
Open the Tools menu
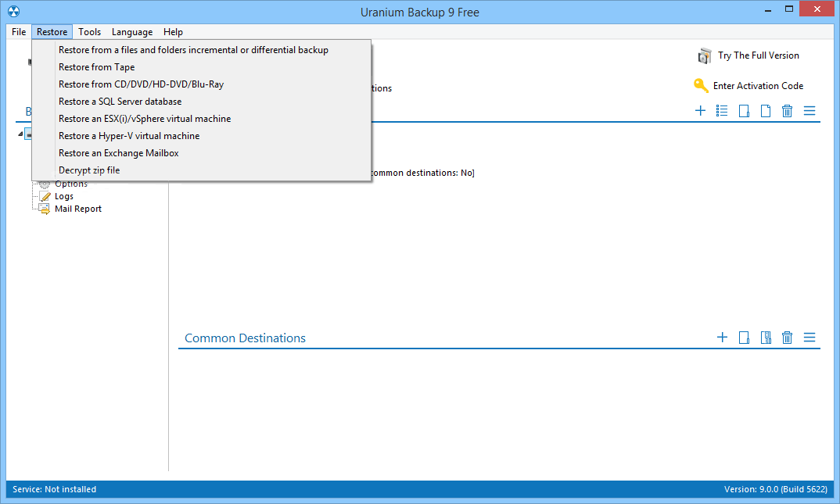pos(89,32)
